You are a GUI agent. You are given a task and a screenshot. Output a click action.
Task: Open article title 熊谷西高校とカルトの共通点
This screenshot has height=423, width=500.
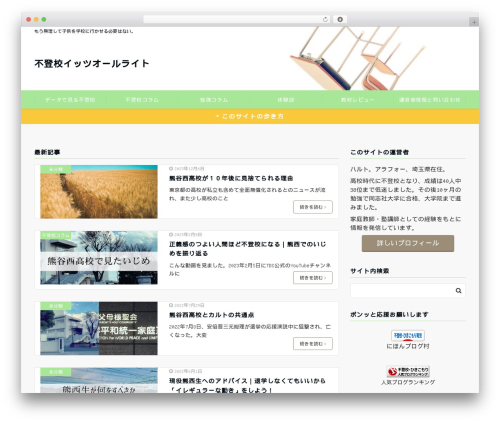211,315
